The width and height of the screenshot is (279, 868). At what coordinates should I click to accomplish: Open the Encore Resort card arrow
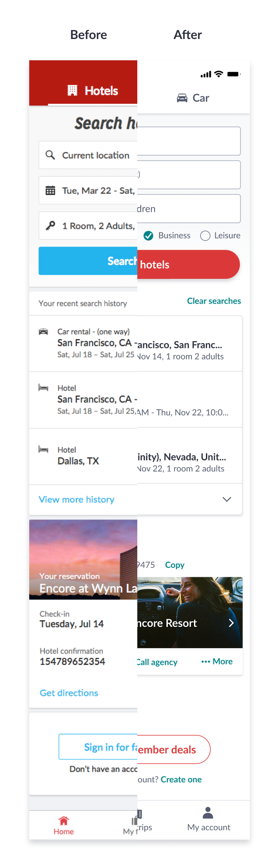click(x=231, y=623)
